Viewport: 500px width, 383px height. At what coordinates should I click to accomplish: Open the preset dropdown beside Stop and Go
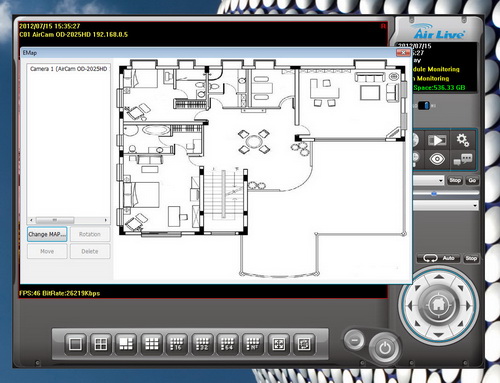point(429,181)
